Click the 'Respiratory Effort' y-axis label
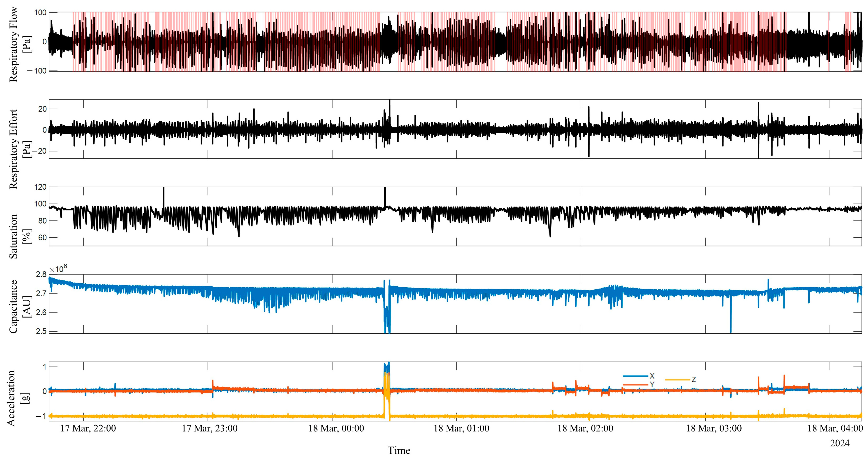The height and width of the screenshot is (459, 868). click(13, 149)
